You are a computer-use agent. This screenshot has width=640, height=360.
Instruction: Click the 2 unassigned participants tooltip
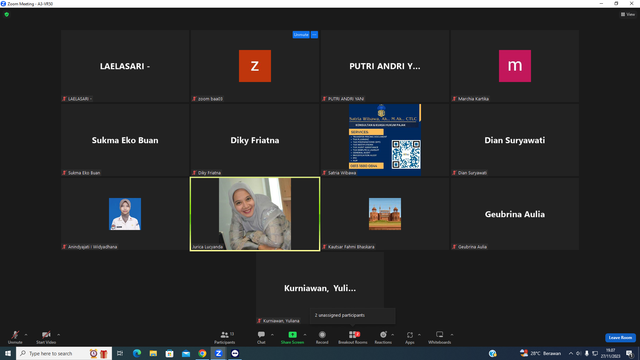[x=353, y=315]
